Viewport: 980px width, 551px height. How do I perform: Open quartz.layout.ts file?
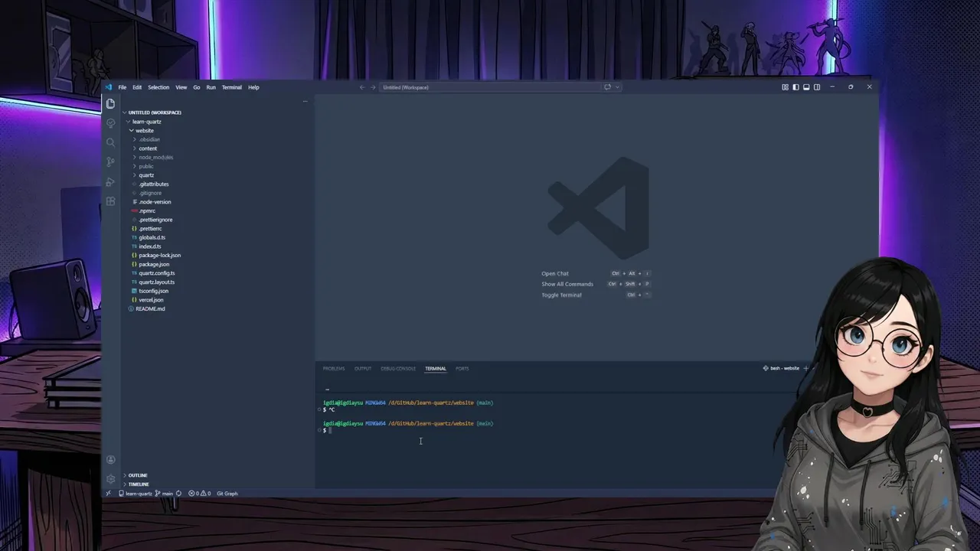(x=156, y=282)
